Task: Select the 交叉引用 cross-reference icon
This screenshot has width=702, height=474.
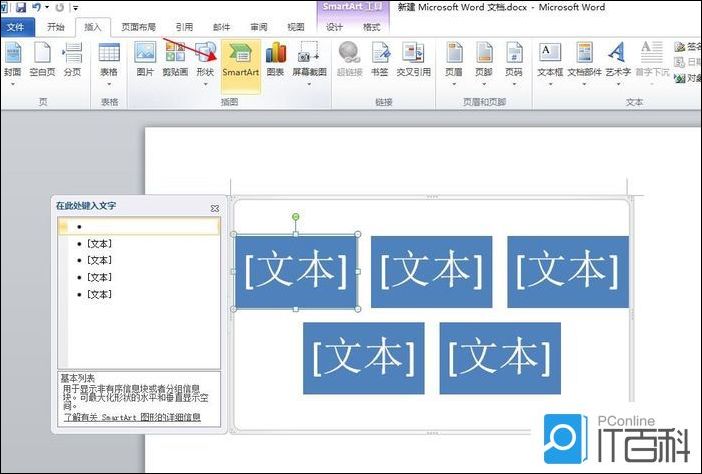Action: tap(413, 60)
